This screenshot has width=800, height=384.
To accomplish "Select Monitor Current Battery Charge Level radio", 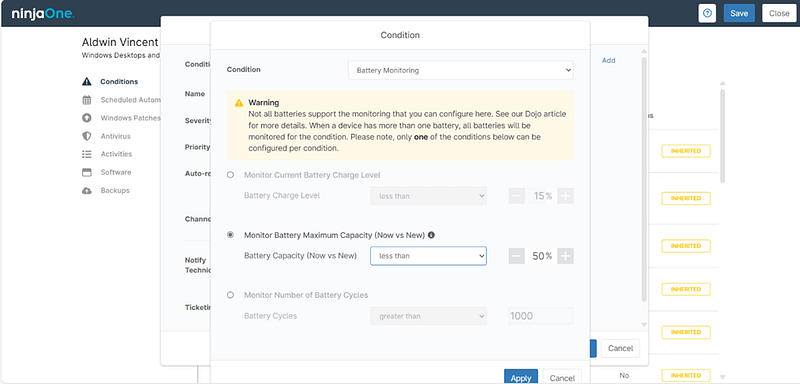I will tap(230, 175).
